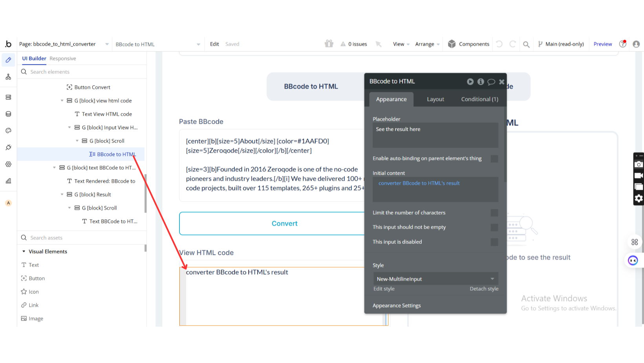Screen dimensions: 644x363
Task: Click the help icon with red dot
Action: point(623,44)
